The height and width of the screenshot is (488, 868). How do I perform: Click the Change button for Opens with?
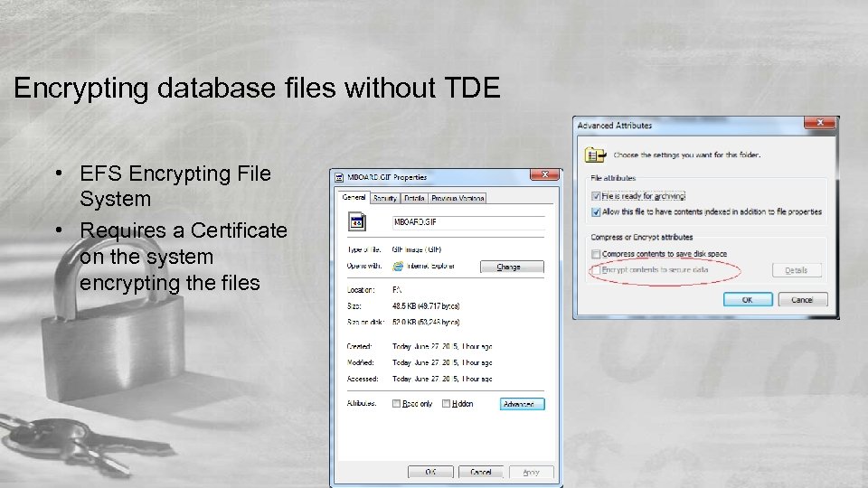click(512, 267)
